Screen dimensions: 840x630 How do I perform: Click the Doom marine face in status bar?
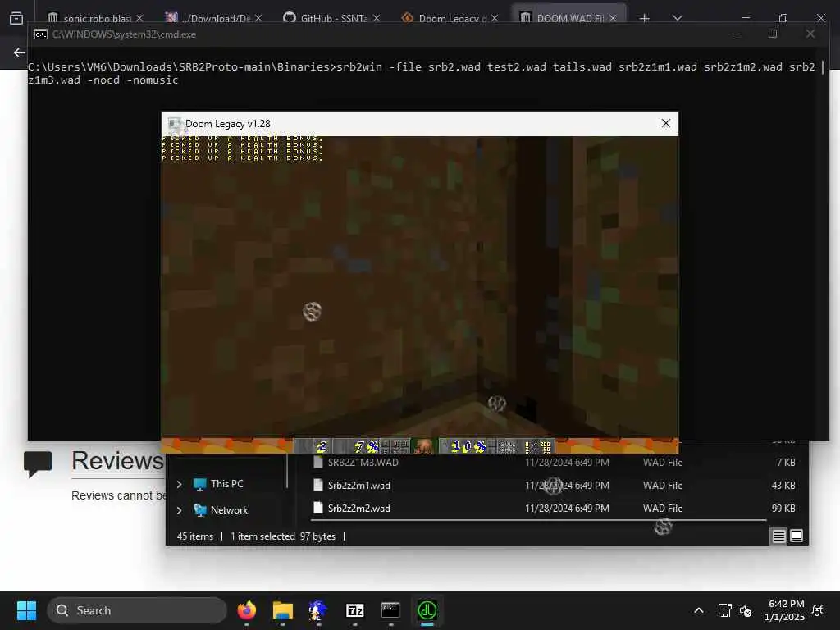point(424,446)
